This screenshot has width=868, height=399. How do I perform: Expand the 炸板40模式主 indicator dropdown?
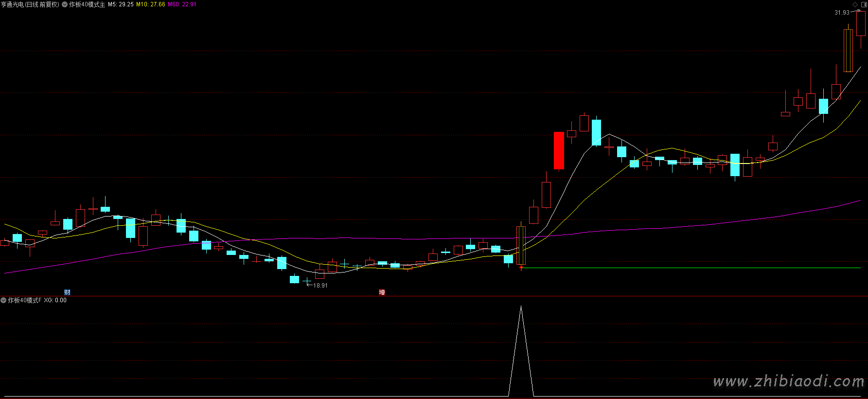[x=65, y=4]
